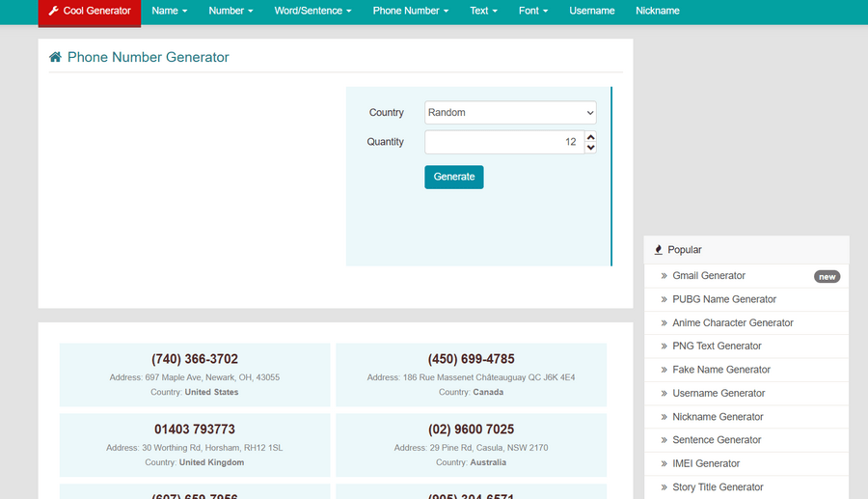This screenshot has height=499, width=868.
Task: Open the Country dropdown set to Random
Action: pyautogui.click(x=510, y=113)
